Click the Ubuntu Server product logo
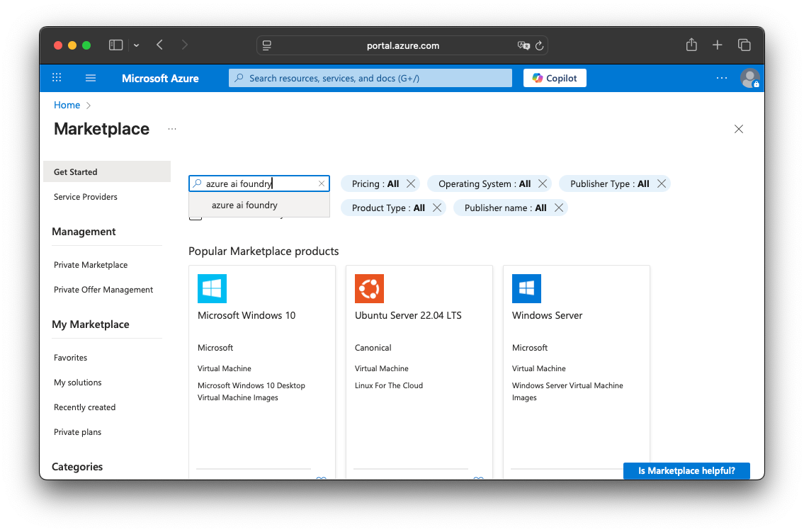 [369, 288]
